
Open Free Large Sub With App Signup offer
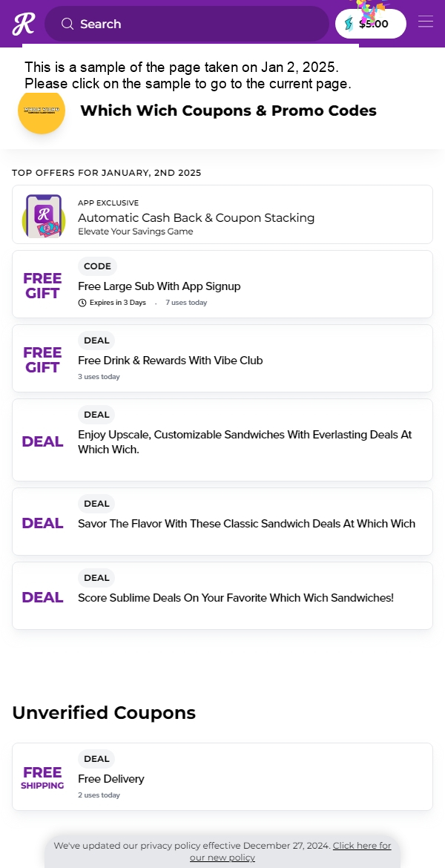coord(222,284)
